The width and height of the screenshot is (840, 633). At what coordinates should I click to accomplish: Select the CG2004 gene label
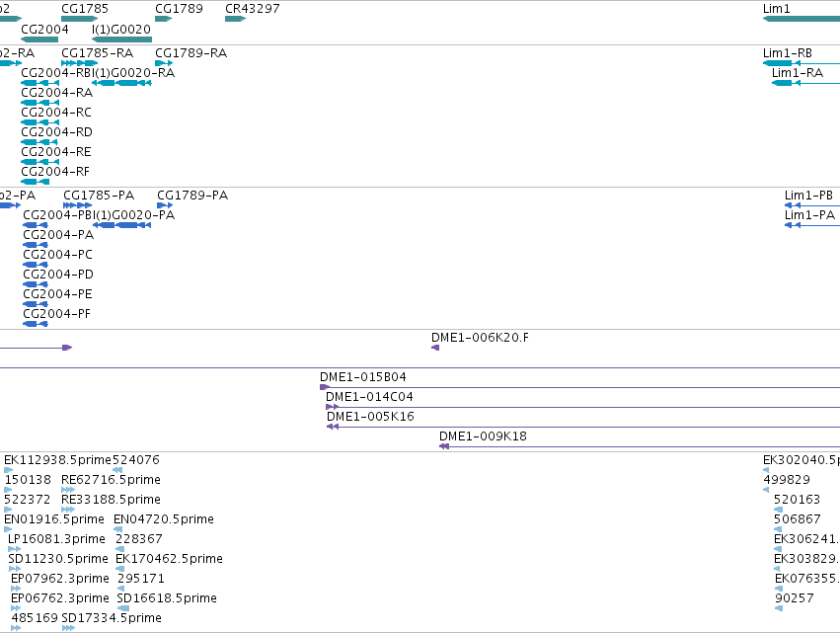tap(44, 29)
